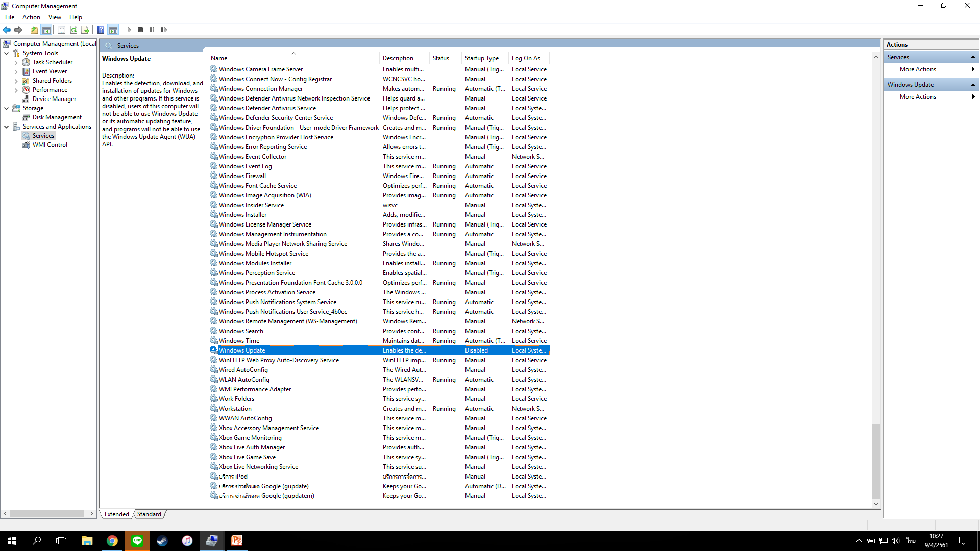This screenshot has width=980, height=551.
Task: Sort by the Description column header
Action: point(405,58)
